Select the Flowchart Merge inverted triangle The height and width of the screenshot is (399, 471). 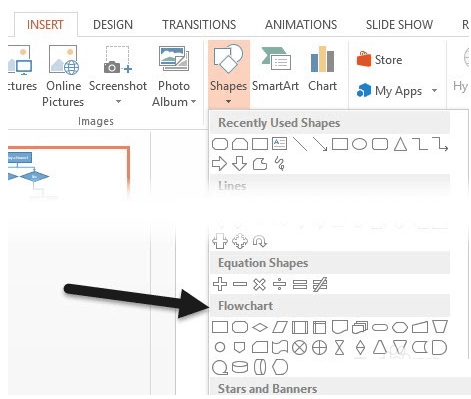tap(400, 347)
